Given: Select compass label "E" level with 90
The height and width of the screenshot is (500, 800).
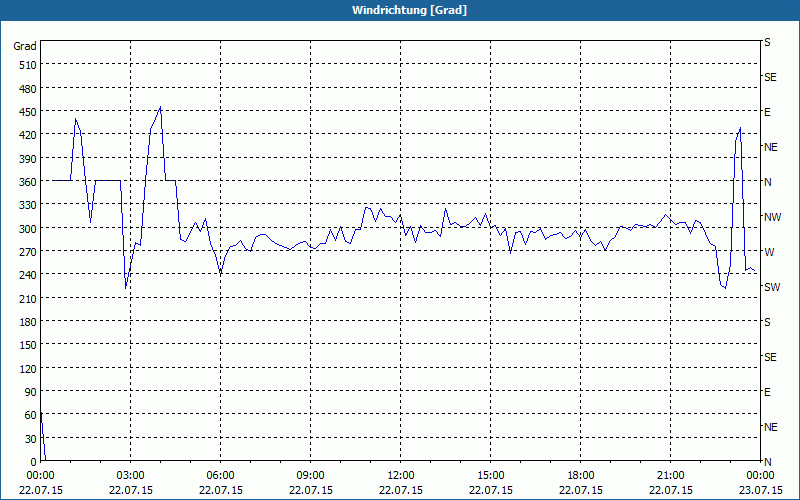Looking at the screenshot, I should click(x=767, y=392).
